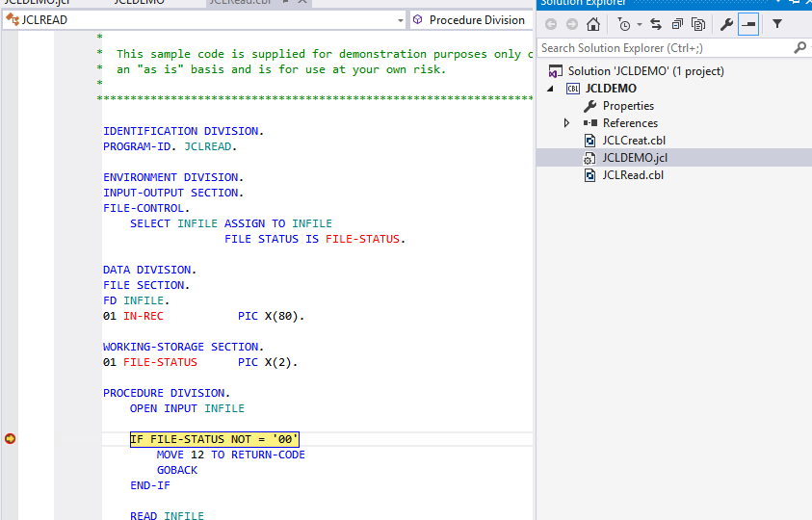Screen dimensions: 812x520
Task: Open the dropdown arrow beside Pending Changes Filter
Action: (x=638, y=25)
